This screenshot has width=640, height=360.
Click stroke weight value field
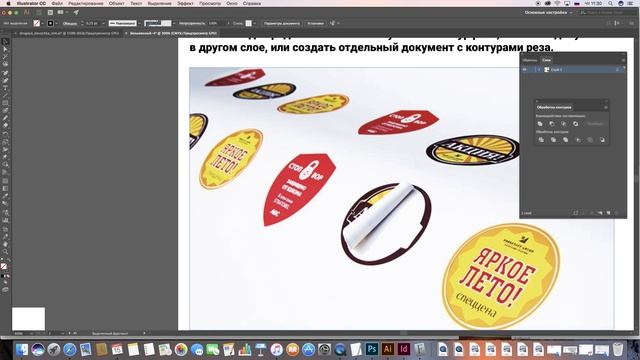[92, 24]
